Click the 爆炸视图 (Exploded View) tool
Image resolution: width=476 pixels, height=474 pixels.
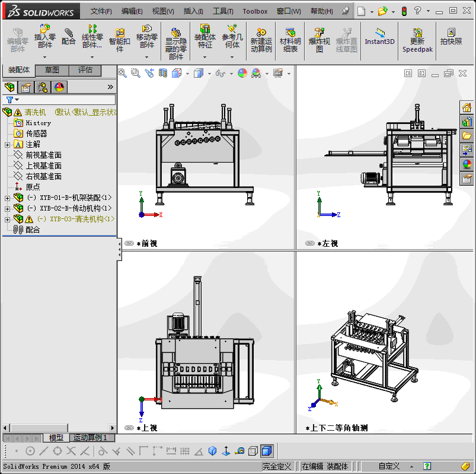(319, 40)
